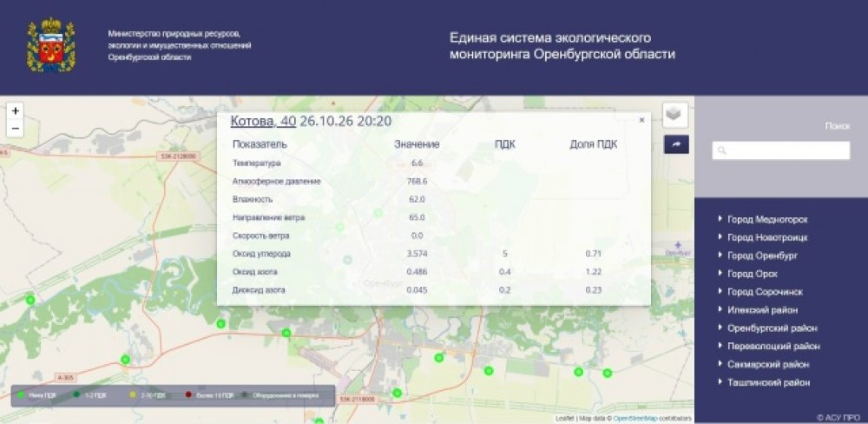This screenshot has width=868, height=424.
Task: Select the Скорость ветра row label
Action: [x=260, y=235]
